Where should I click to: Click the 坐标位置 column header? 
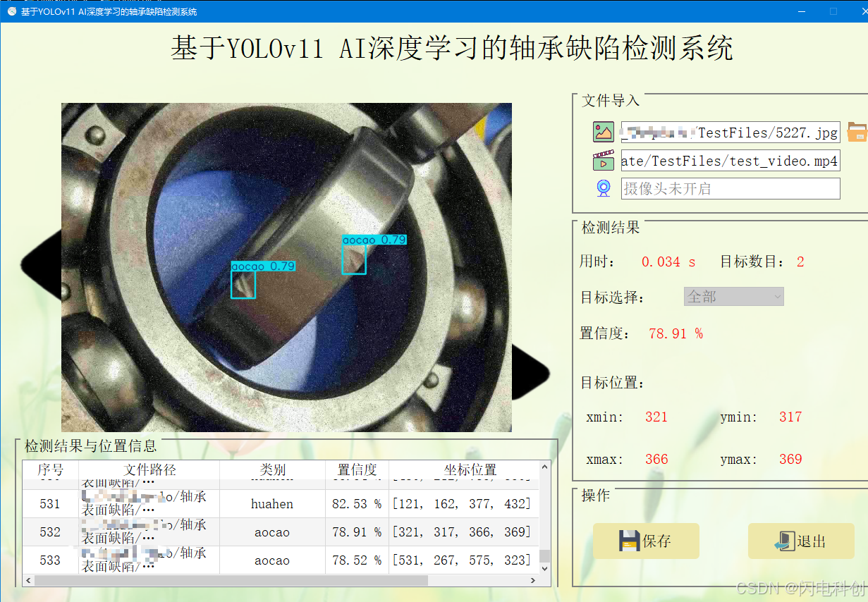coord(470,469)
